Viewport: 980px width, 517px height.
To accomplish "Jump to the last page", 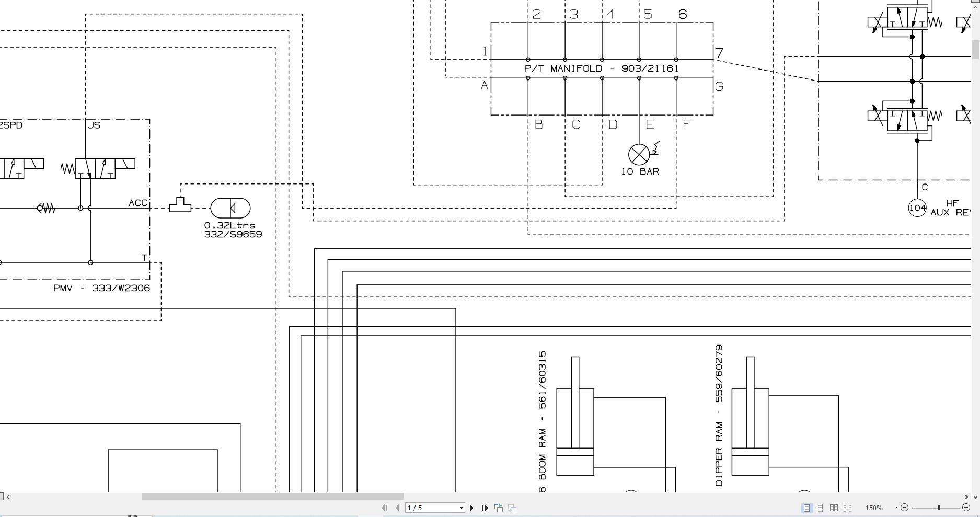I will [485, 508].
